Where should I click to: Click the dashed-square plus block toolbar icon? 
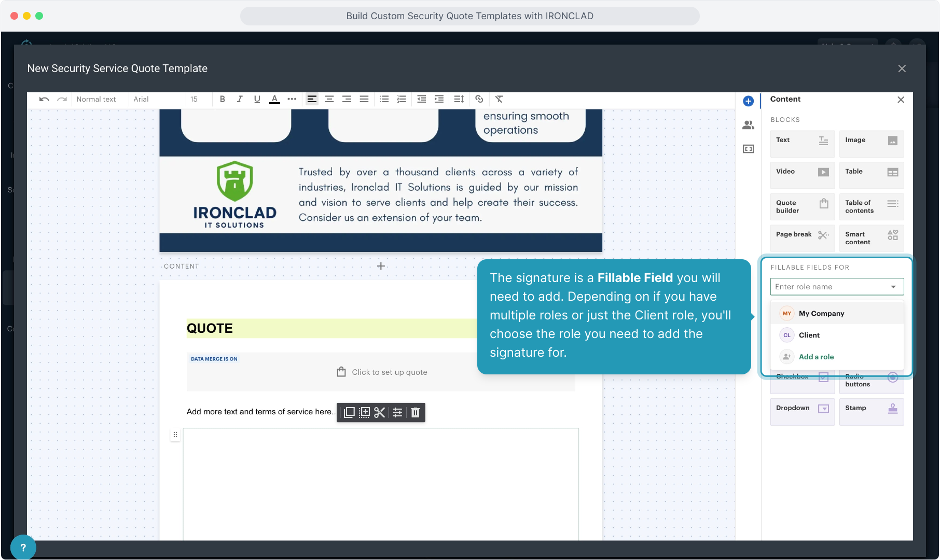365,412
